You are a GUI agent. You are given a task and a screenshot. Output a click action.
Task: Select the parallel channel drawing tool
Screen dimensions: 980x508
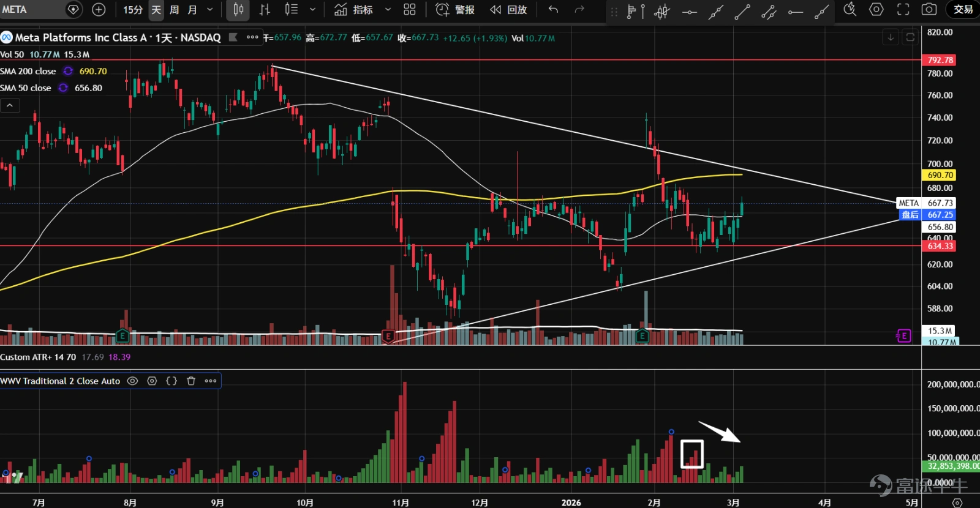click(769, 11)
